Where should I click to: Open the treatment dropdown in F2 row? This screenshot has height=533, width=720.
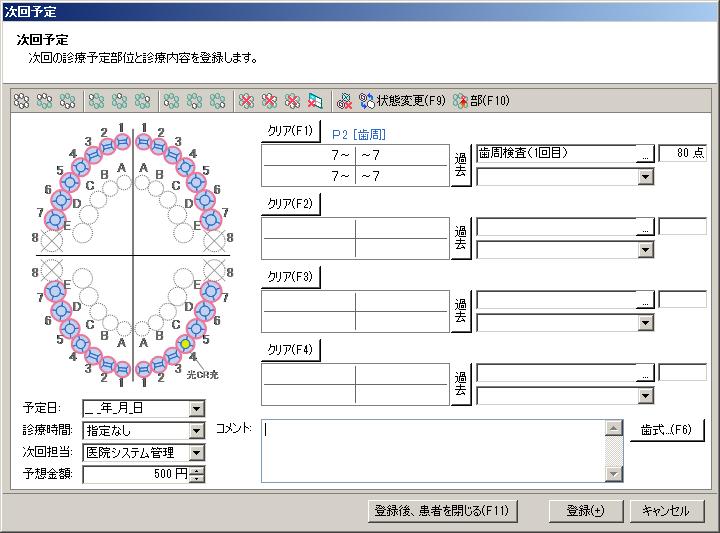pyautogui.click(x=646, y=250)
